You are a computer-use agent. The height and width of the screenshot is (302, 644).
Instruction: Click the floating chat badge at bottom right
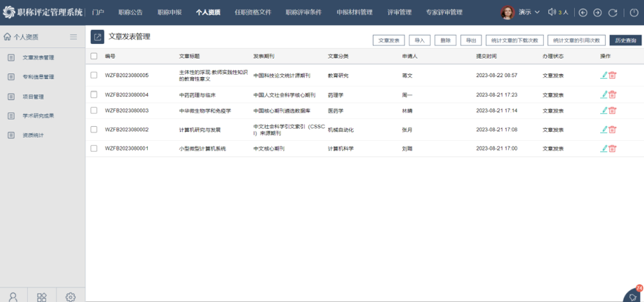(x=634, y=295)
